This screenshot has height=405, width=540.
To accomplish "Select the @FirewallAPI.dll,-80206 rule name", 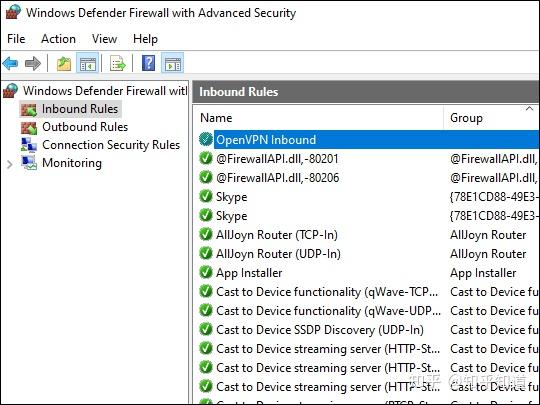I will (x=278, y=178).
